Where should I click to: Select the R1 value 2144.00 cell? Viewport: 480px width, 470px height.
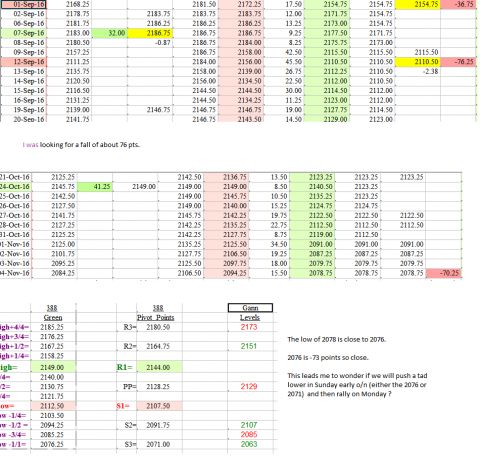click(x=159, y=367)
